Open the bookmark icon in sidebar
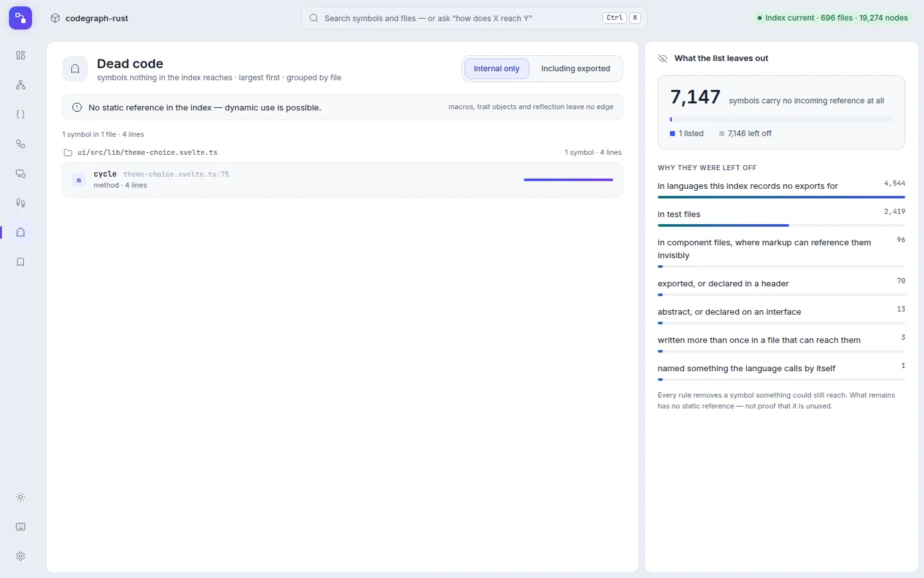Image resolution: width=924 pixels, height=578 pixels. coord(21,262)
